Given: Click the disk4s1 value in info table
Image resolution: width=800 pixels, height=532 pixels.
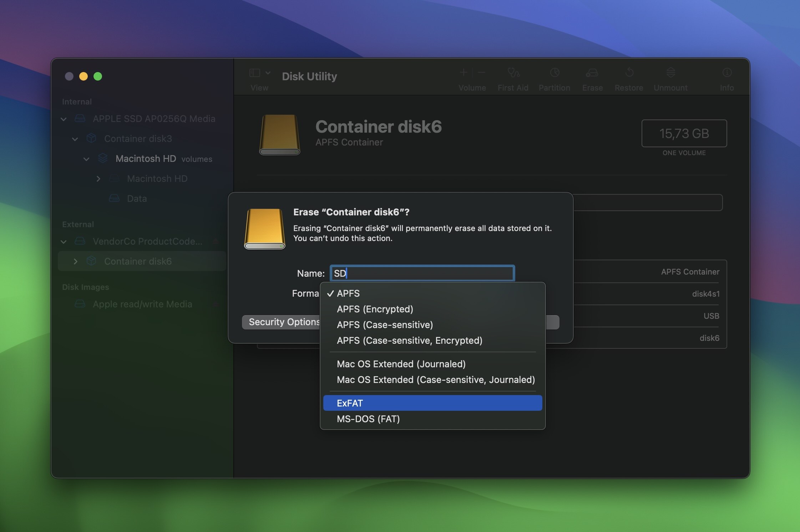Looking at the screenshot, I should coord(706,294).
